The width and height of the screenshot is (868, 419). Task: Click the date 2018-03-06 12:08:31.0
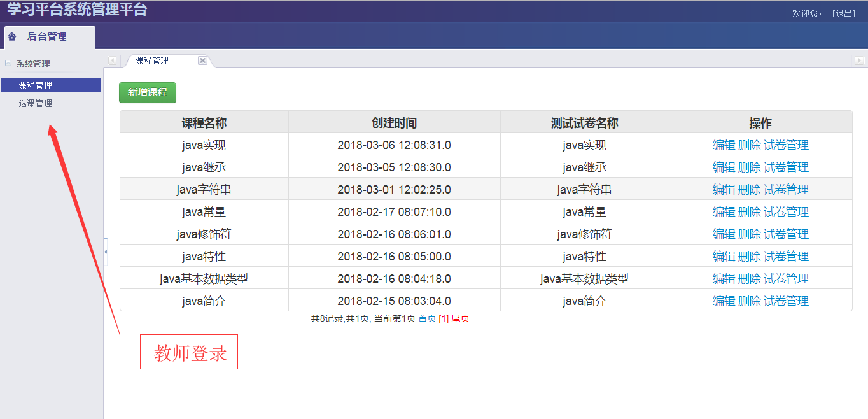[x=395, y=145]
